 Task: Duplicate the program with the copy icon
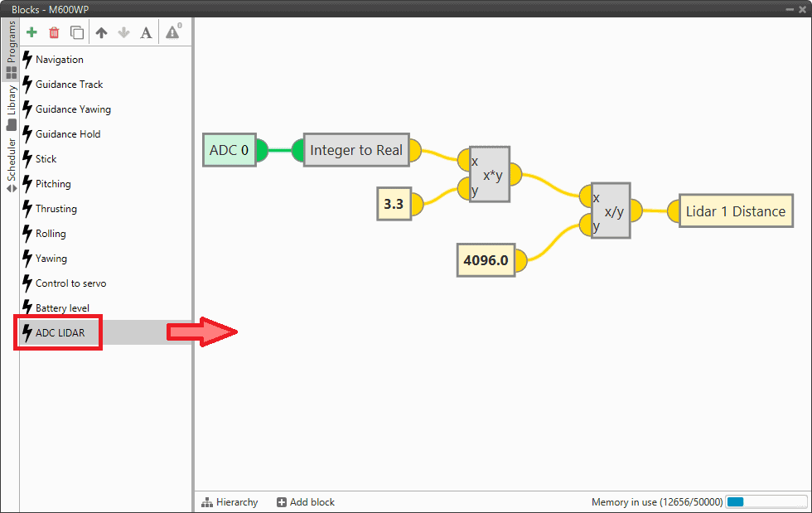(77, 33)
